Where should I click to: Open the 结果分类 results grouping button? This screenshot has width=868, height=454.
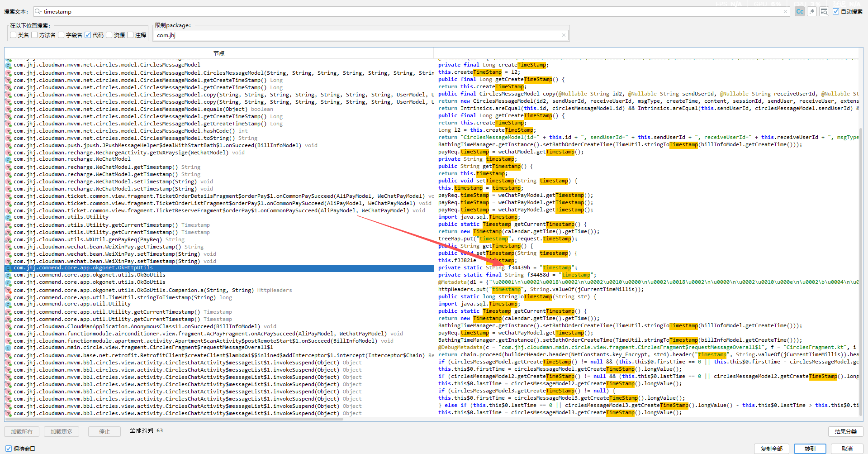(845, 431)
